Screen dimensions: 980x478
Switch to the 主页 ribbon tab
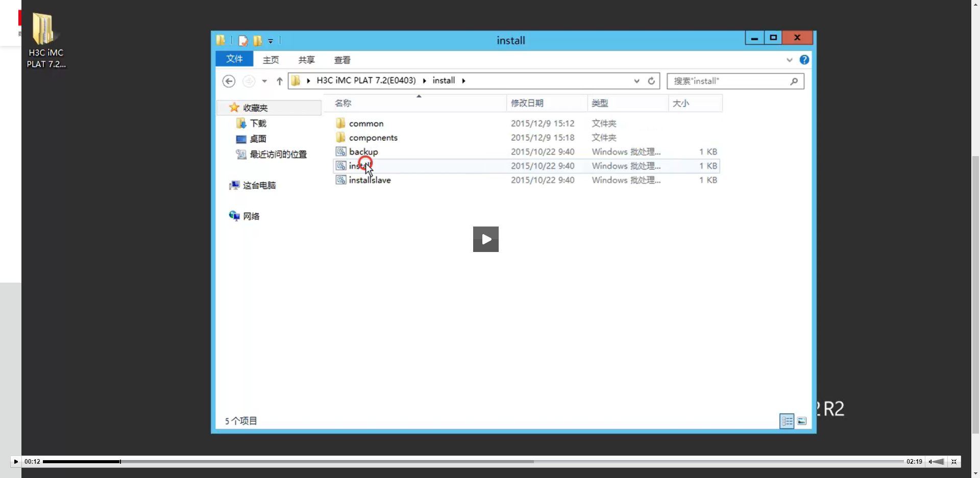[271, 60]
